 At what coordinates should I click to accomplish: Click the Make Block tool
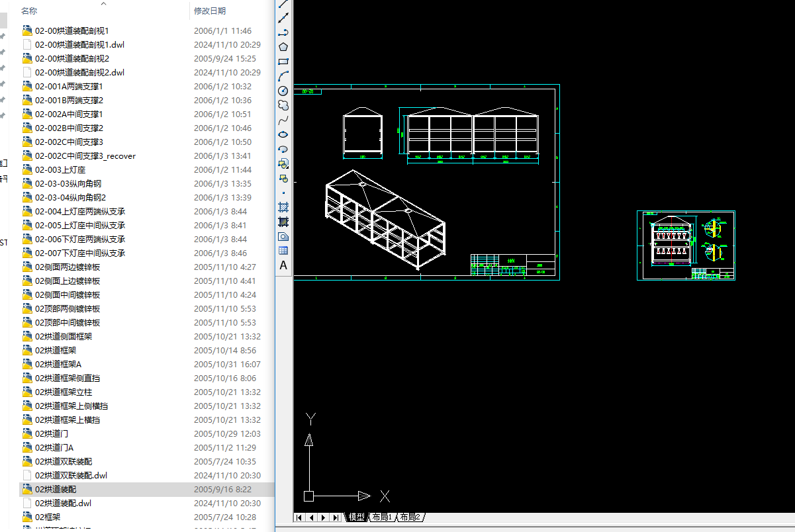click(283, 178)
